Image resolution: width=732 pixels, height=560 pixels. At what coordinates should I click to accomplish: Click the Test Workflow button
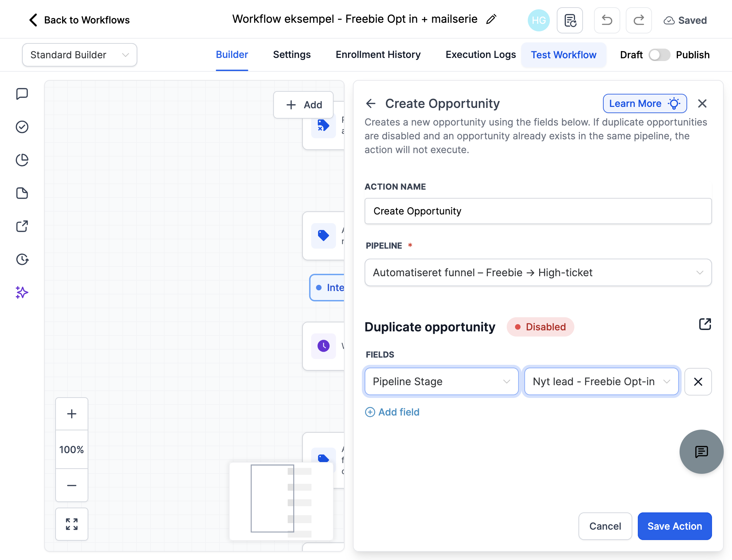coord(564,55)
